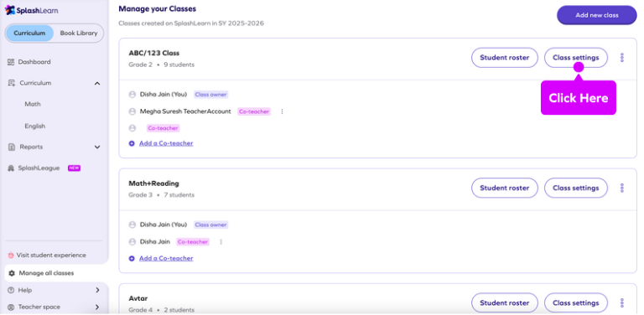Open Student roster for Math+Reading
Screen dimensions: 644x315
504,188
